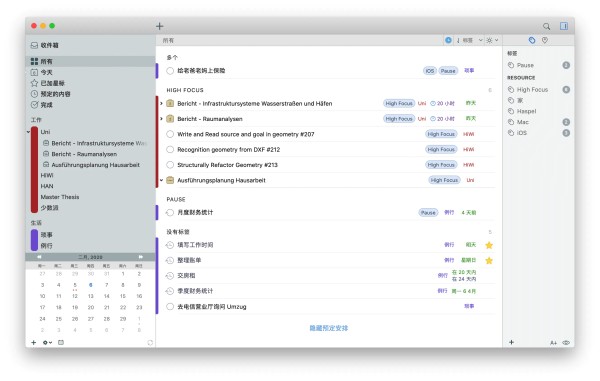Select the High Focus tag in the right panel
600x381 pixels.
(532, 90)
